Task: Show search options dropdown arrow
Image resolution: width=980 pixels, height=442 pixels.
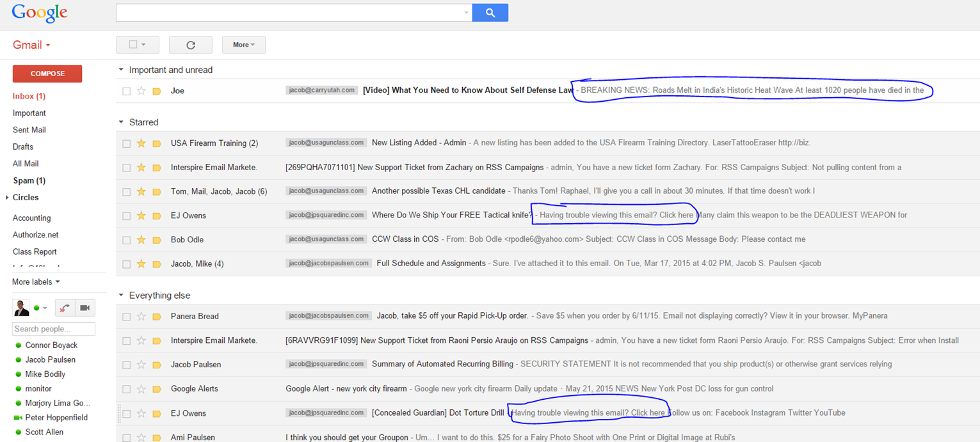Action: click(466, 13)
